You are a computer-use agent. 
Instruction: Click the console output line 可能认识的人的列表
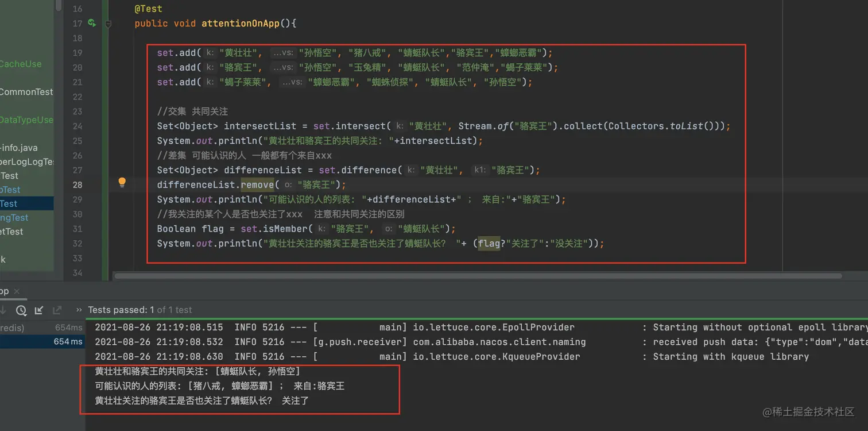tap(220, 386)
